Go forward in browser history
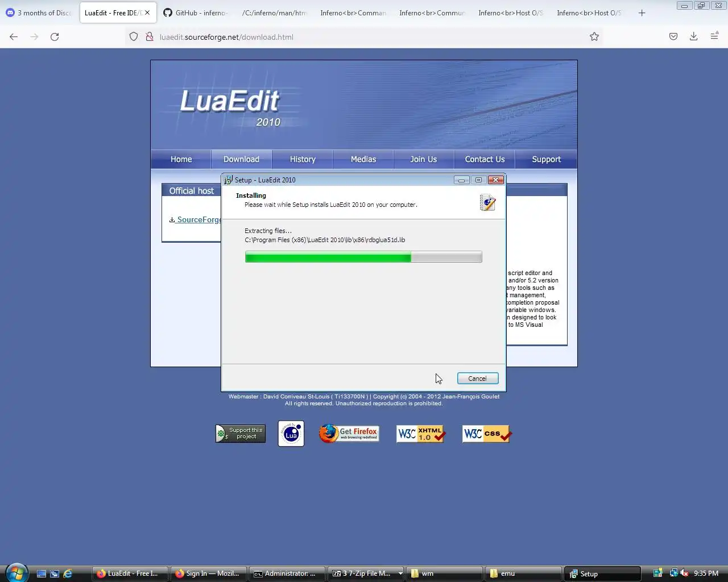This screenshot has width=728, height=582. pyautogui.click(x=34, y=37)
